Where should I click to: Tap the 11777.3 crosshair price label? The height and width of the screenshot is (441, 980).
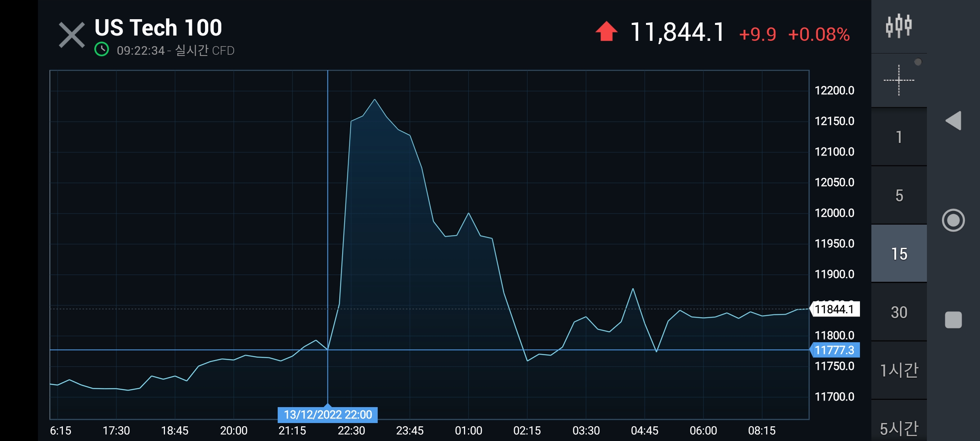[835, 350]
